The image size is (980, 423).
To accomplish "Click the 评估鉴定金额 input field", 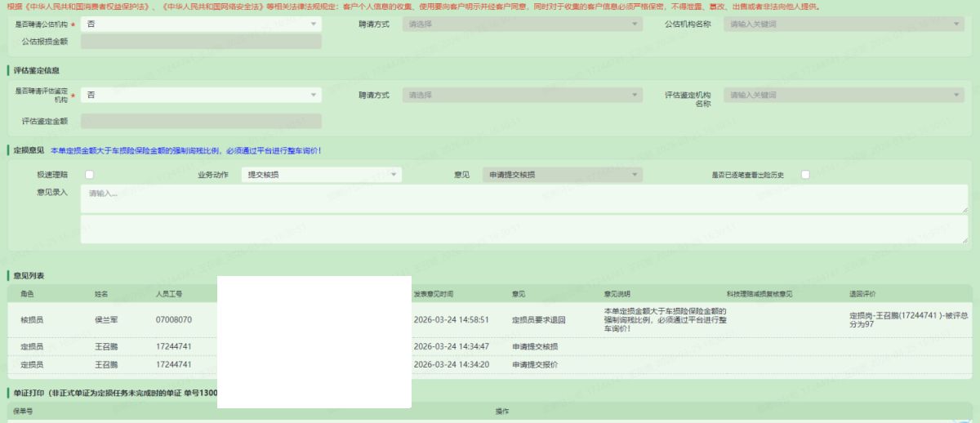I will point(200,122).
